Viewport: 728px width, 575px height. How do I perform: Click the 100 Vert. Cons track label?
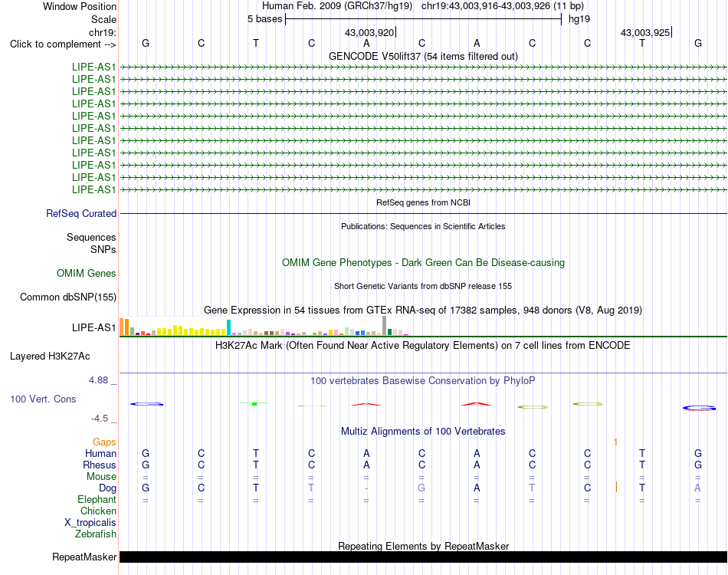click(x=43, y=399)
